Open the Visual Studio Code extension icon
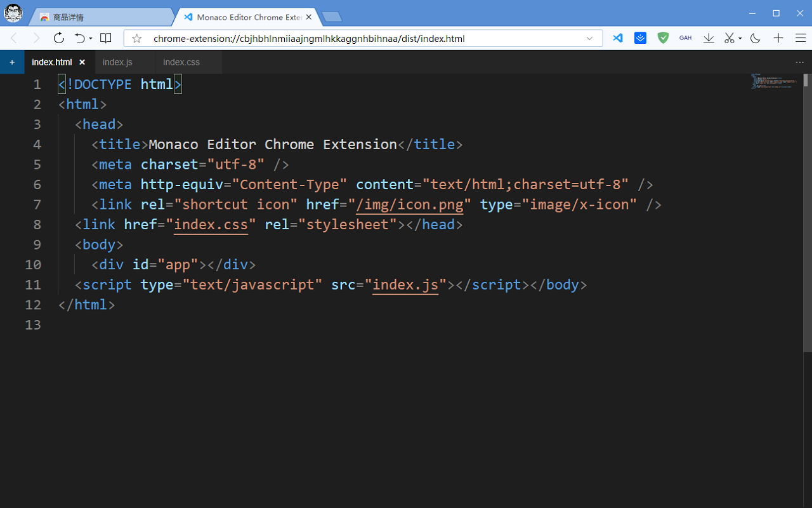 [617, 38]
